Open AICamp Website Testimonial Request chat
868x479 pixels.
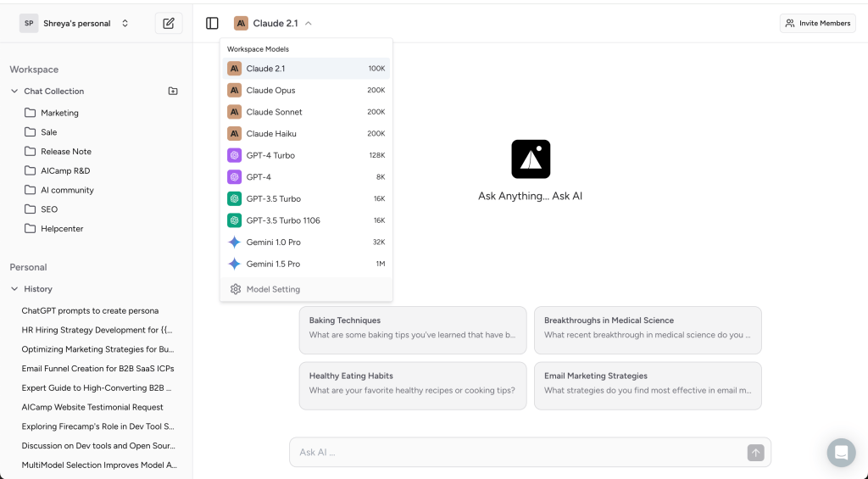(92, 407)
